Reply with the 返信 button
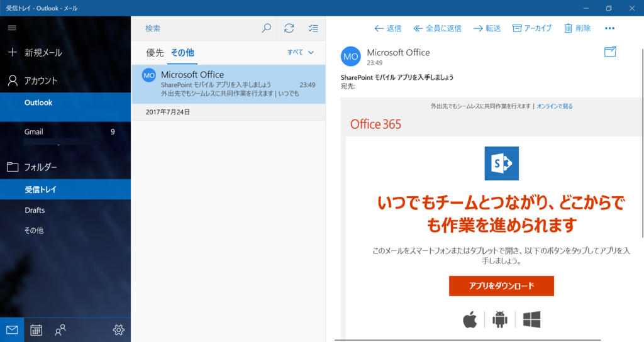 pos(387,28)
